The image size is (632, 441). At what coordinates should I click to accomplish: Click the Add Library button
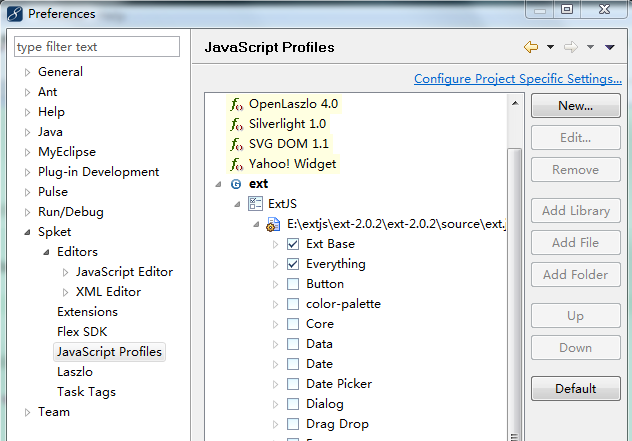[x=576, y=210]
